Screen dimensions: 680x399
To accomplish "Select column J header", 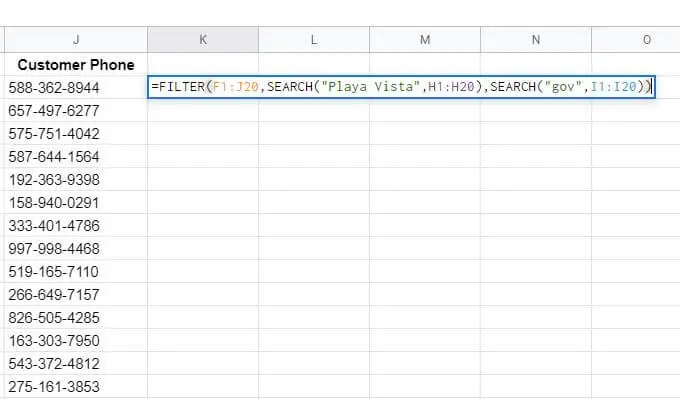I will point(76,40).
